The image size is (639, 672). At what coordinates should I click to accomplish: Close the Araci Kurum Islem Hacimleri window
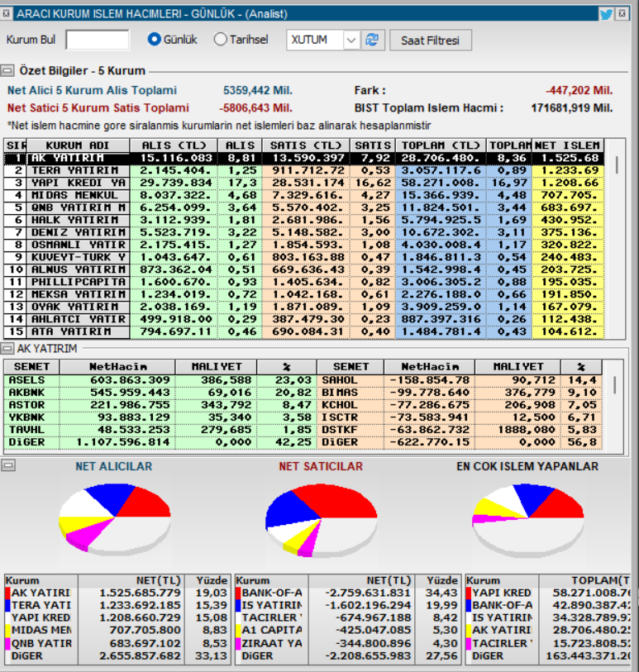(622, 14)
